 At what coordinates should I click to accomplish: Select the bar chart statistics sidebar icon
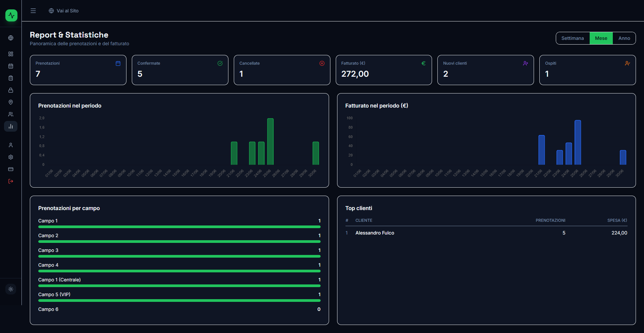[x=11, y=126]
